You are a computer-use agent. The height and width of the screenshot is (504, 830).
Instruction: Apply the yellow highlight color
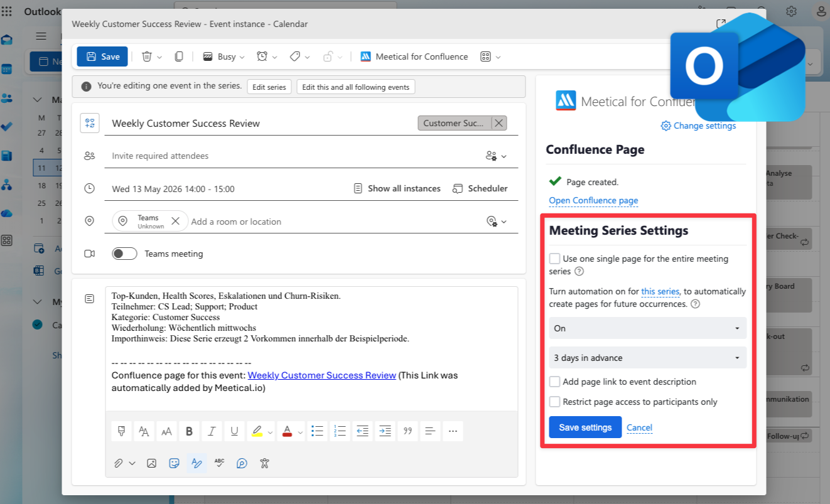(257, 431)
